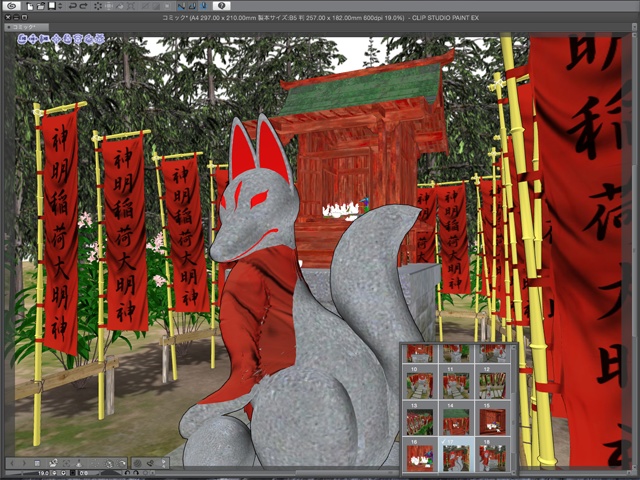Toggle snap to ruler
Image resolution: width=640 pixels, height=480 pixels.
coord(181,6)
